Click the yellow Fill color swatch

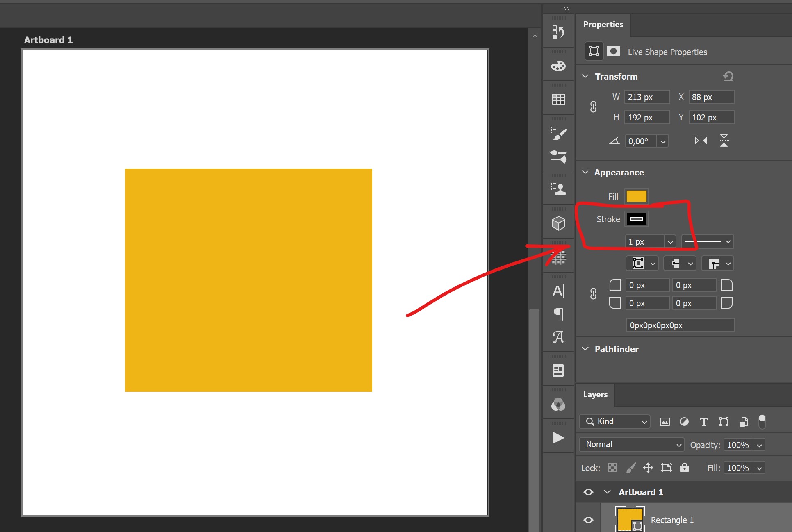coord(636,196)
